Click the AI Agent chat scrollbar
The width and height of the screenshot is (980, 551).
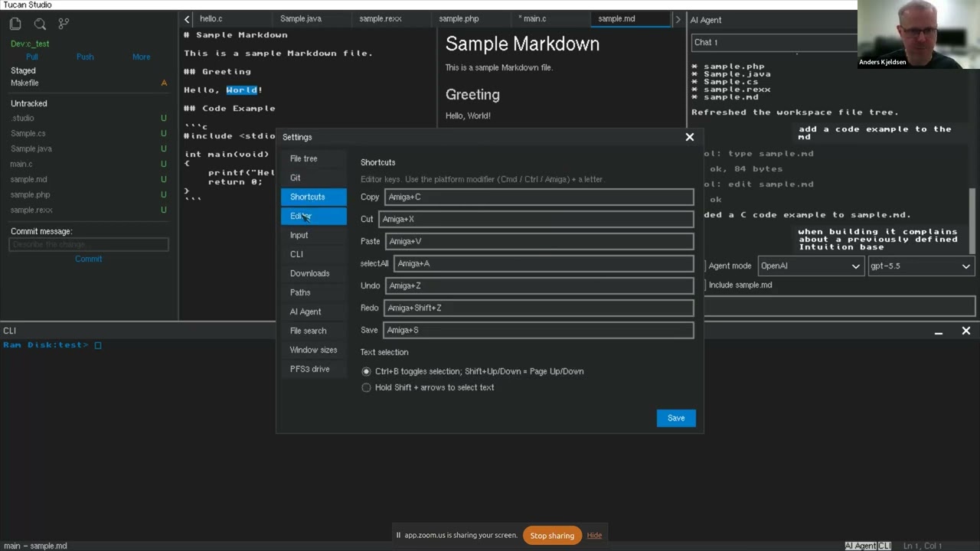tap(972, 220)
